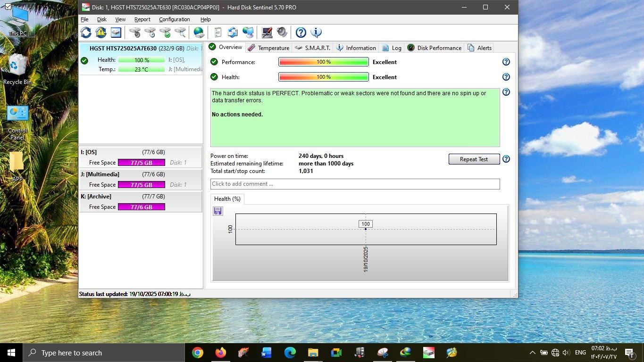The width and height of the screenshot is (644, 362).
Task: Switch to the Temperature tab
Action: (x=268, y=48)
